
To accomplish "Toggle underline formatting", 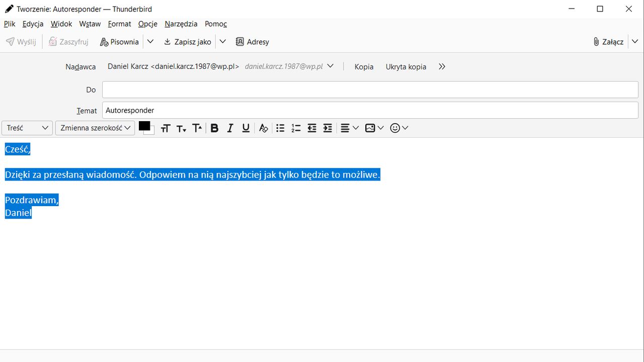I will click(246, 128).
